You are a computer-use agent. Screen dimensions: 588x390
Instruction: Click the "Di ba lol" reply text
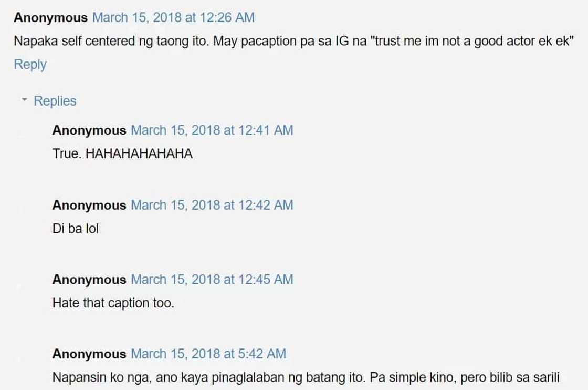coord(76,229)
